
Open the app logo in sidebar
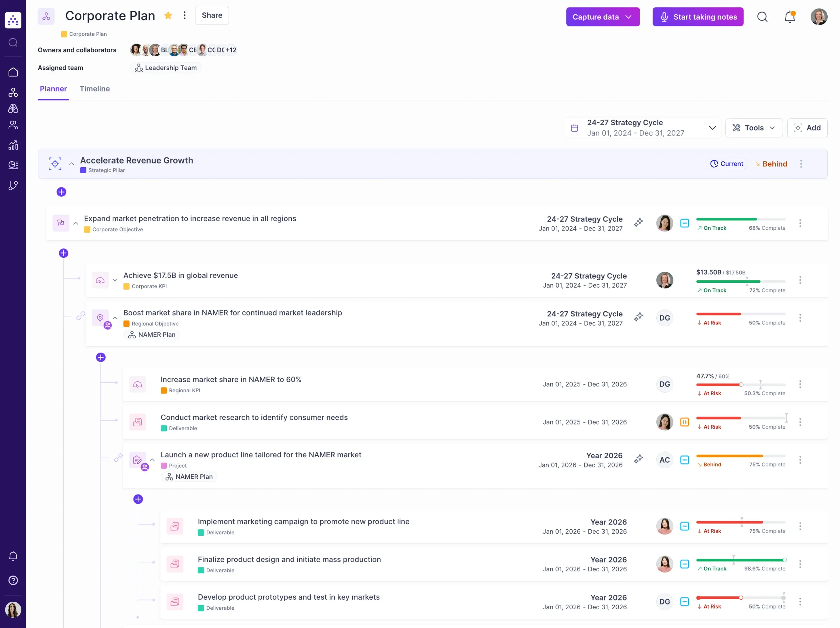tap(13, 20)
